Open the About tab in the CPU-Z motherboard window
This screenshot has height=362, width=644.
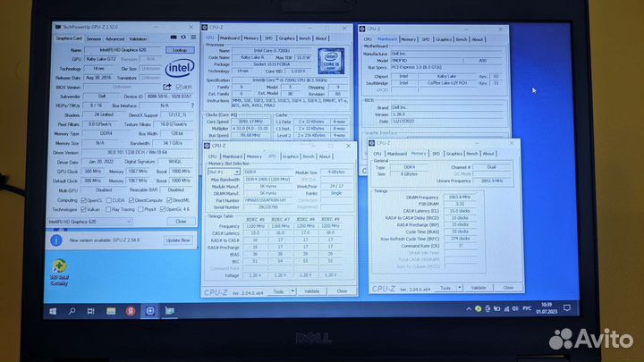click(478, 39)
